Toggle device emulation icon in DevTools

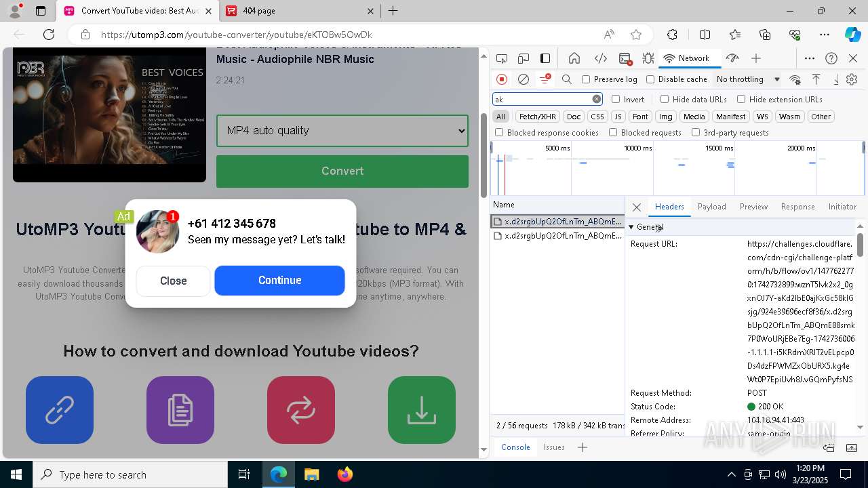pyautogui.click(x=524, y=58)
